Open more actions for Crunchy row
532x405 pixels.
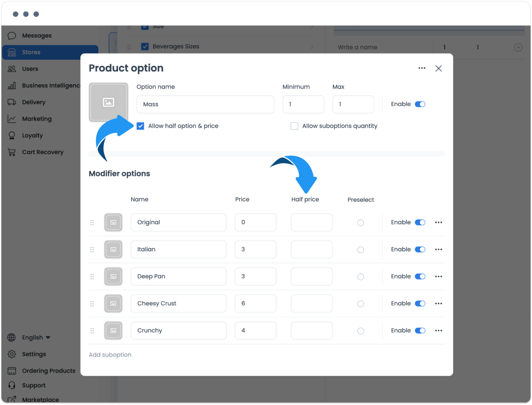coord(438,331)
